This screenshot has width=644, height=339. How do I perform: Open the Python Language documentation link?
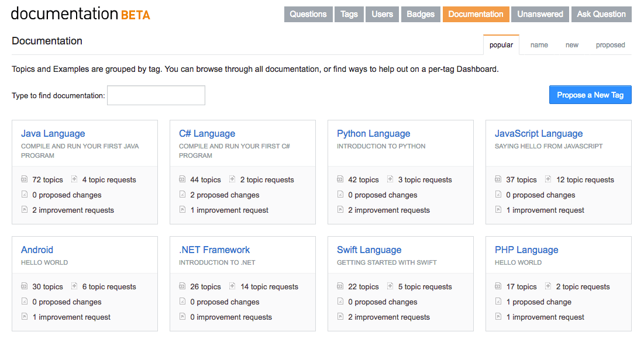pos(373,133)
